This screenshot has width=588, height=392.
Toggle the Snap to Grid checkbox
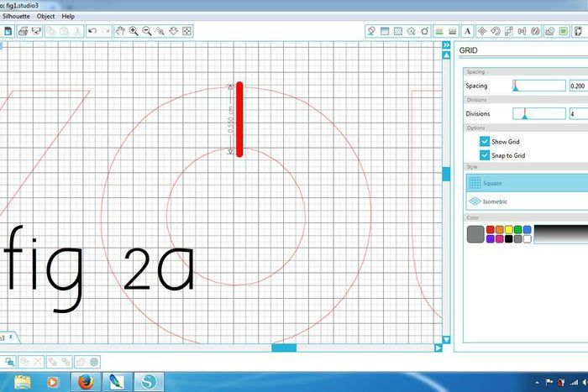[485, 155]
